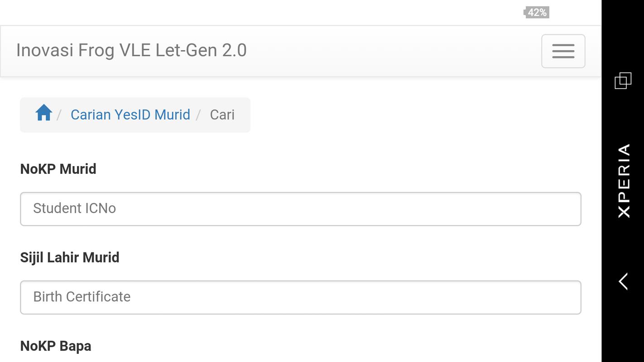Tap the white status bar strip
Screen dimensions: 644x362
point(272,13)
